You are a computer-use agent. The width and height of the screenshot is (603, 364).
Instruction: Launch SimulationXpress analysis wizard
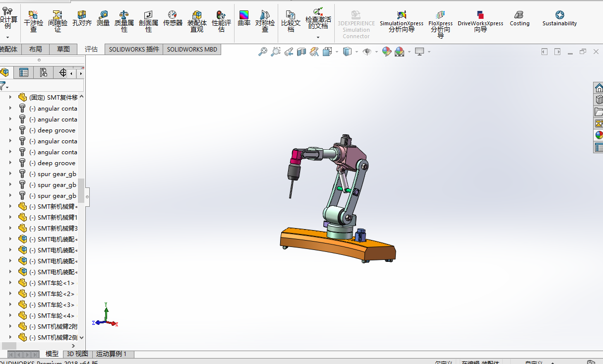(x=402, y=21)
